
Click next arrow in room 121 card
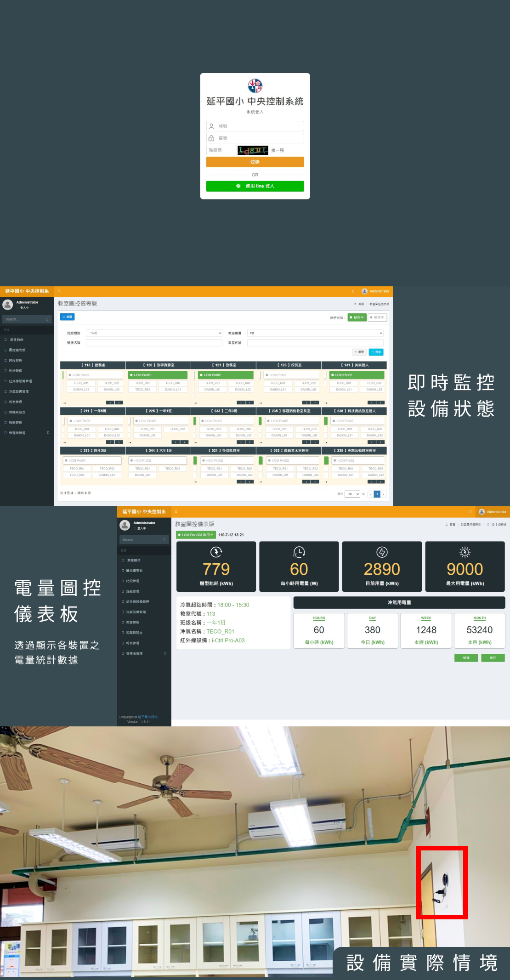coord(250,402)
